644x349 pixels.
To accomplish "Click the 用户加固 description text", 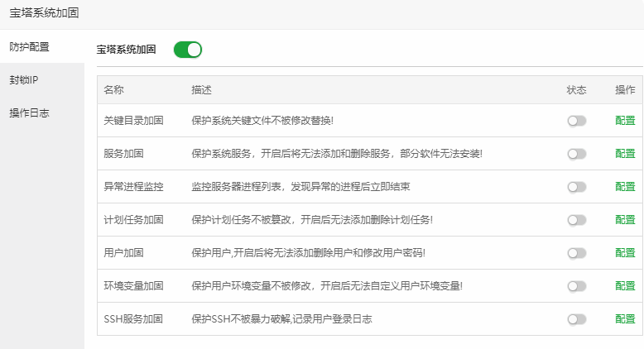I will coord(309,253).
